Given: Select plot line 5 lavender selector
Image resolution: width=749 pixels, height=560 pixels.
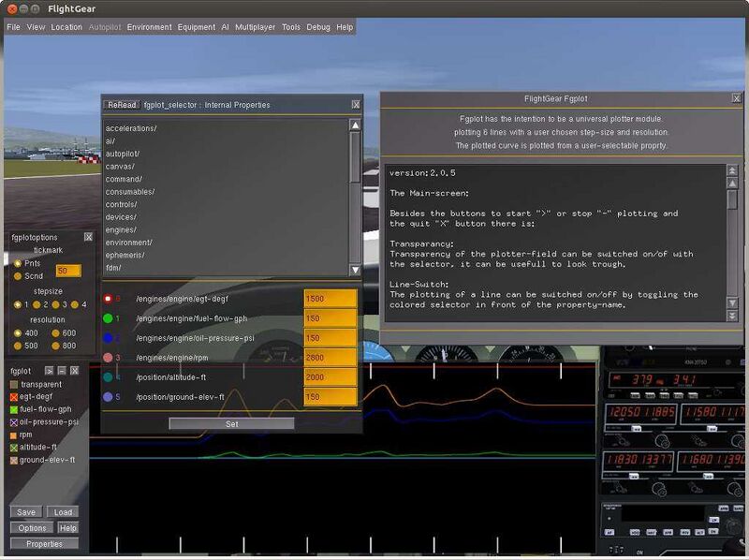Looking at the screenshot, I should tap(108, 397).
